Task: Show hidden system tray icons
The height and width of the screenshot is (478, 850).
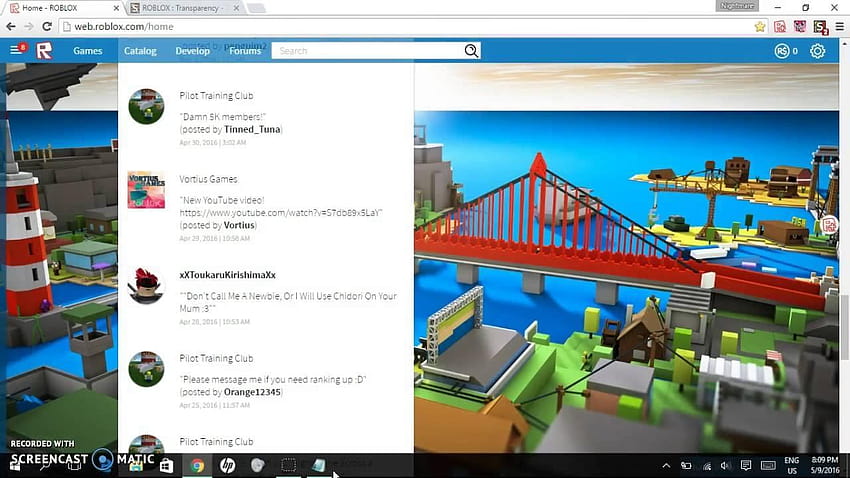Action: click(666, 466)
